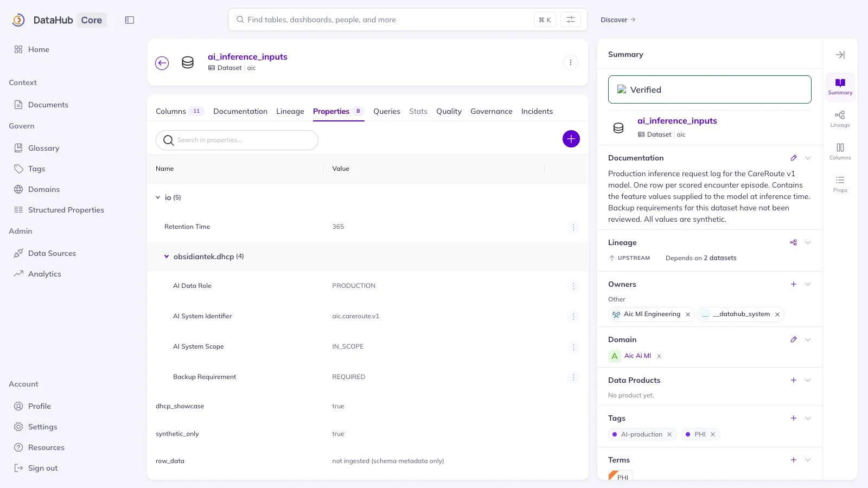Collapse the right summary sidebar arrow
This screenshot has height=488, width=868.
(840, 55)
